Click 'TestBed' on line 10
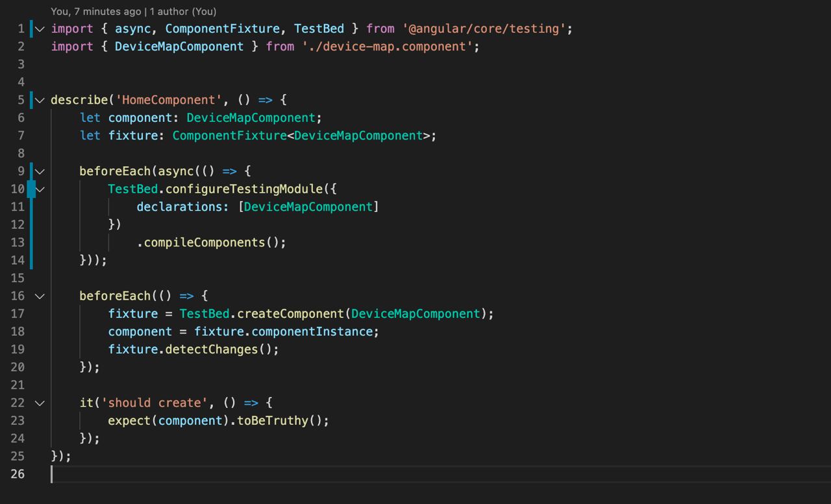 tap(133, 189)
